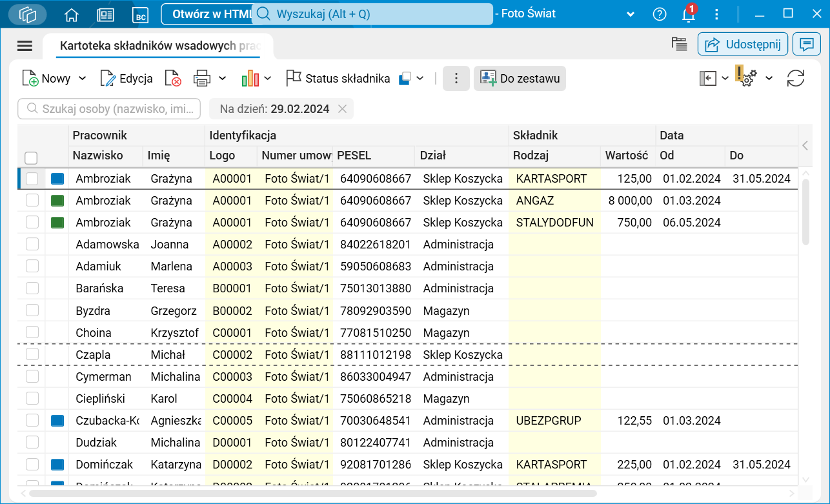The width and height of the screenshot is (830, 504).
Task: Open the comments chat icon
Action: coord(806,45)
